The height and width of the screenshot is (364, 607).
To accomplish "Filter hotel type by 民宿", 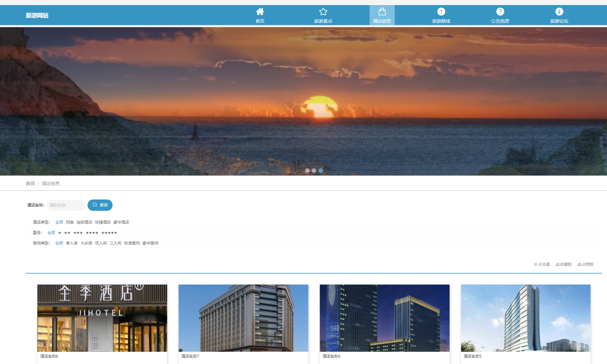I will tap(70, 222).
